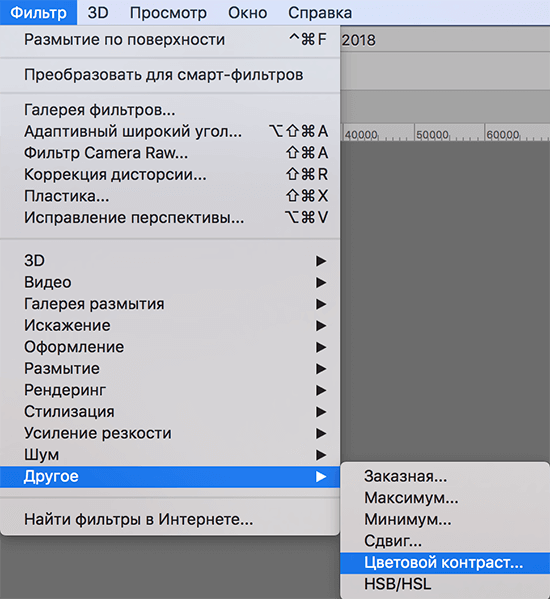
Task: Select the Сдвиг... filter
Action: coord(445,541)
